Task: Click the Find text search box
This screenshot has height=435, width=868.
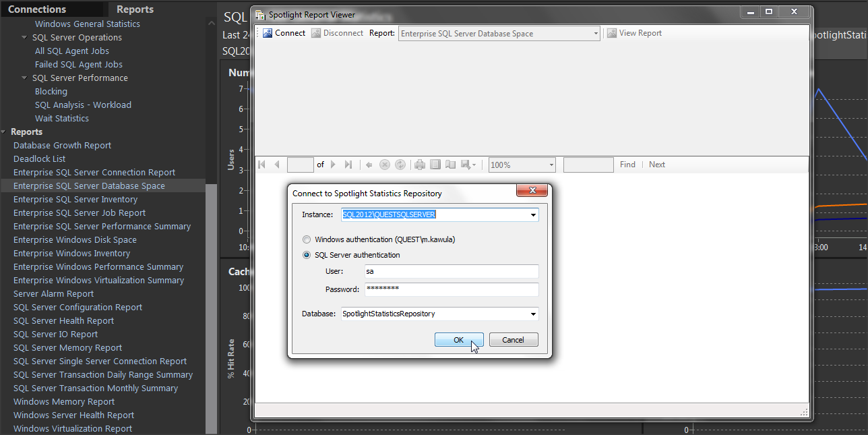Action: point(588,165)
